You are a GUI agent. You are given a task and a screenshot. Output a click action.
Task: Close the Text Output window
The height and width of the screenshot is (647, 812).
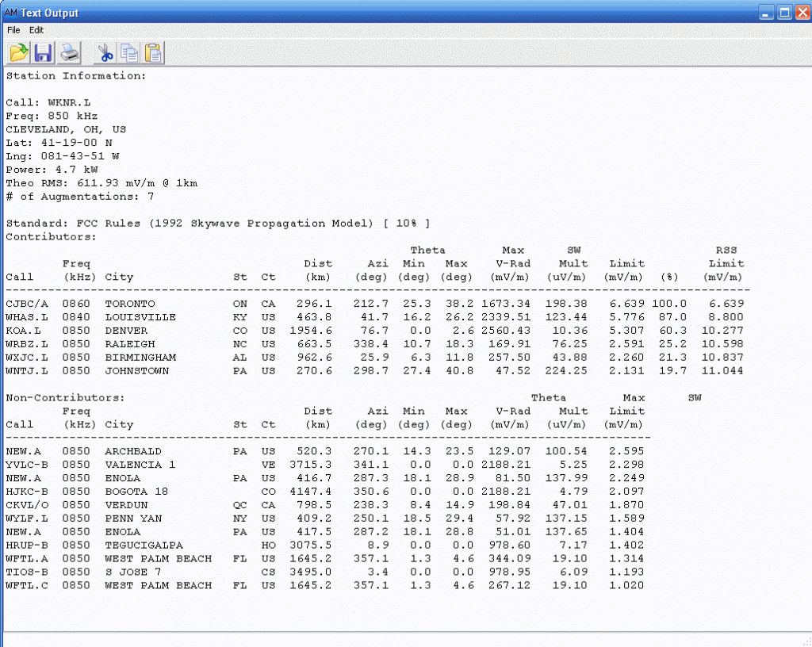tap(801, 13)
